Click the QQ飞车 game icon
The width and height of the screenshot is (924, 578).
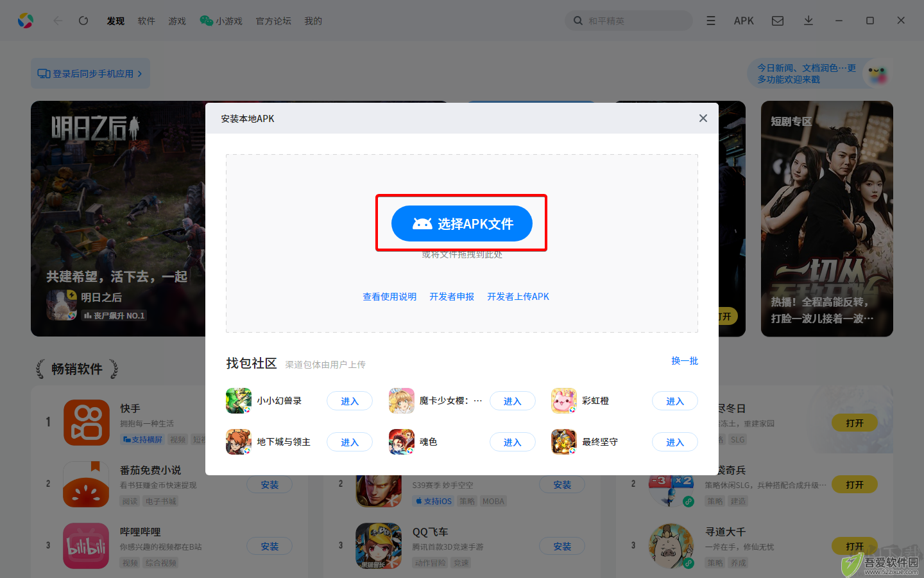(x=379, y=546)
